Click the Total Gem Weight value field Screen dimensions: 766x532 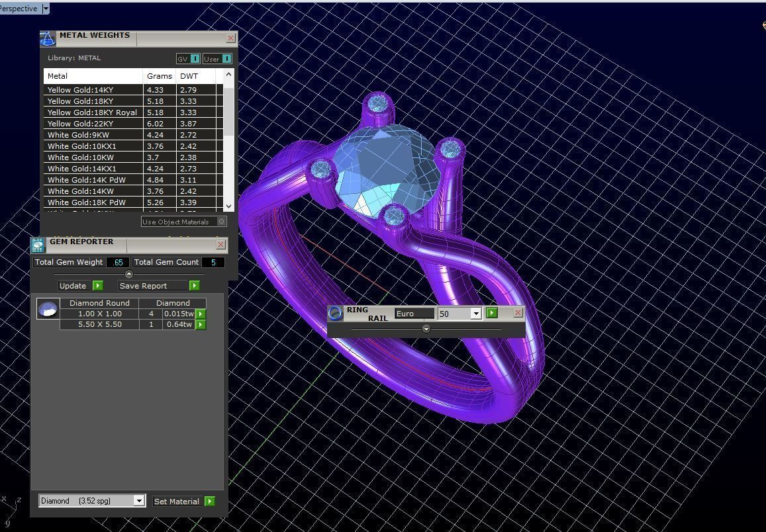[118, 262]
